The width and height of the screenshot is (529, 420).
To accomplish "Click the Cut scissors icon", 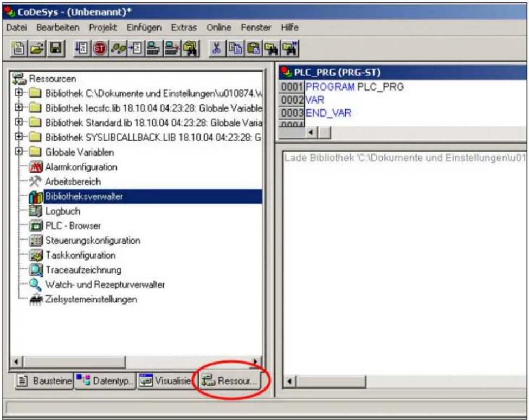I will [x=217, y=49].
